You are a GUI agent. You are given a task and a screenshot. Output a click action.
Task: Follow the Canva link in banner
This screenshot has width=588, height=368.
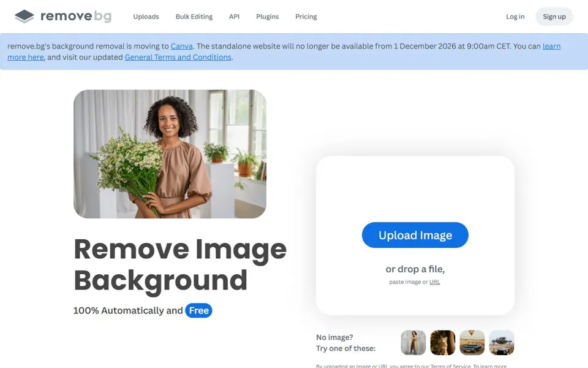coord(181,46)
